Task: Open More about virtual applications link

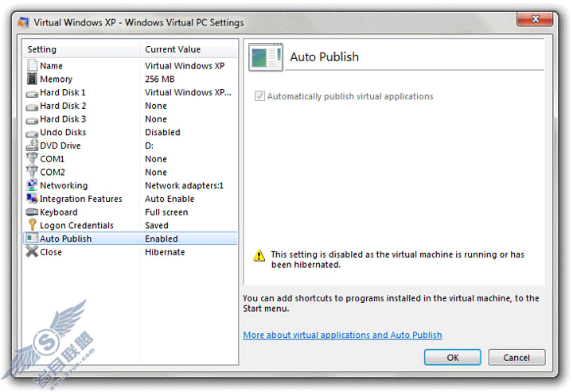Action: pyautogui.click(x=342, y=335)
